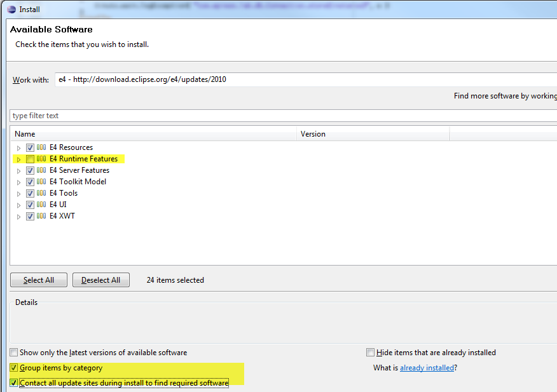Click the category icon beside E4 Runtime Features
Image resolution: width=557 pixels, height=392 pixels.
pyautogui.click(x=41, y=159)
